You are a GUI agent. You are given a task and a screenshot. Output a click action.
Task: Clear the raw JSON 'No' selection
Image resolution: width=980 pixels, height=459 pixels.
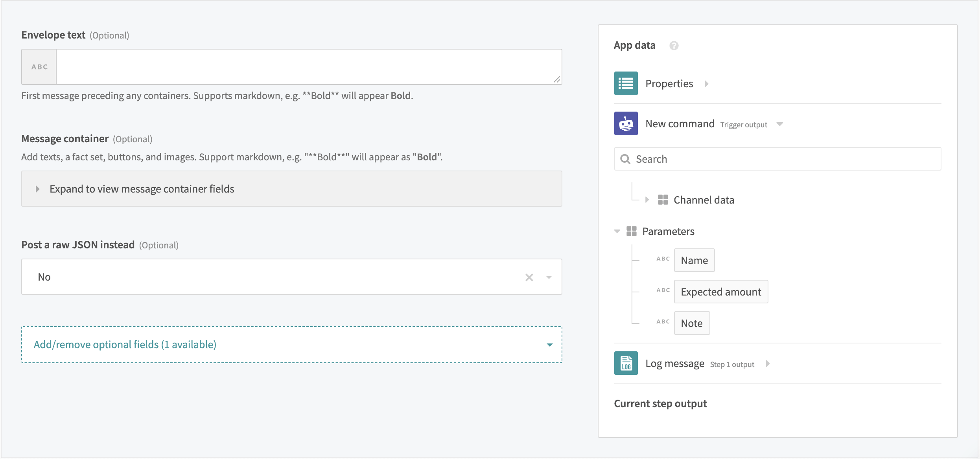click(529, 277)
